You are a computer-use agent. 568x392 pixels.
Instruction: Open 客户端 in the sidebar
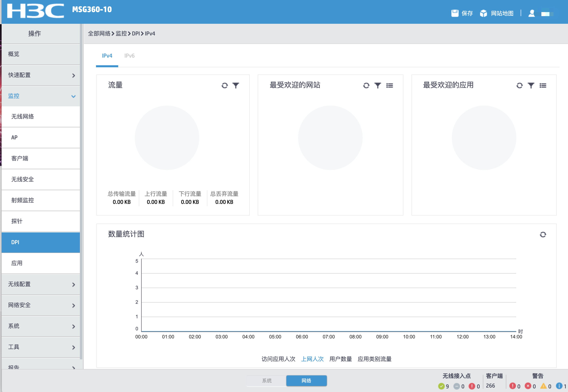[20, 158]
